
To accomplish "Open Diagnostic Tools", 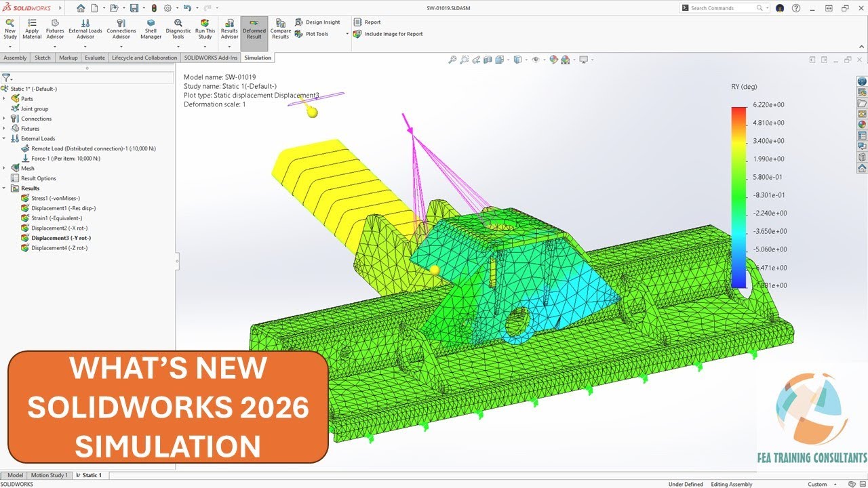I will [178, 30].
